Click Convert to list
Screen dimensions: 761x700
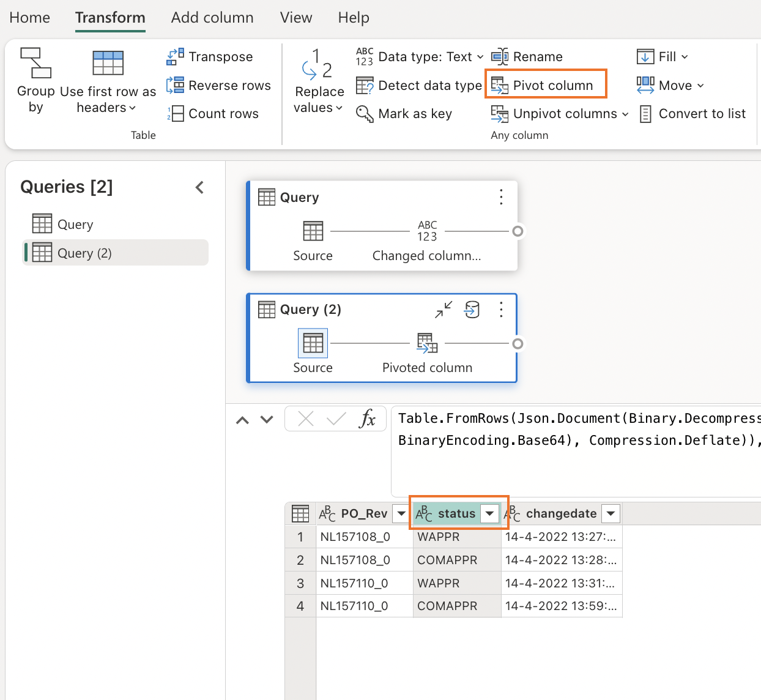692,113
